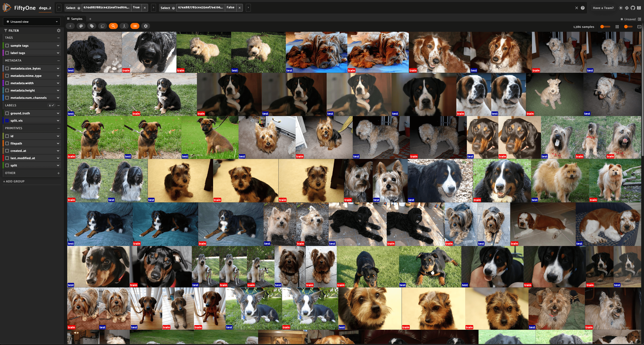Check the sample tags checkbox
This screenshot has width=644, height=345.
tap(7, 45)
